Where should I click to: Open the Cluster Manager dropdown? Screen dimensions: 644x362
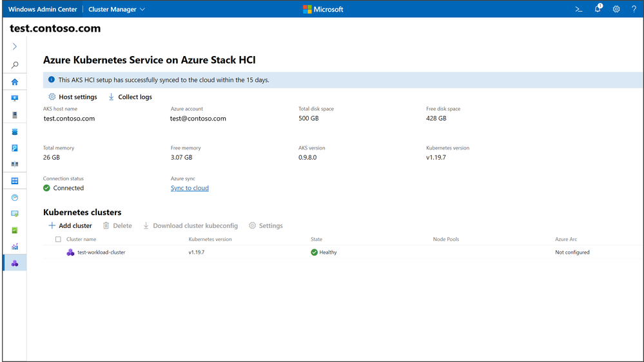117,9
